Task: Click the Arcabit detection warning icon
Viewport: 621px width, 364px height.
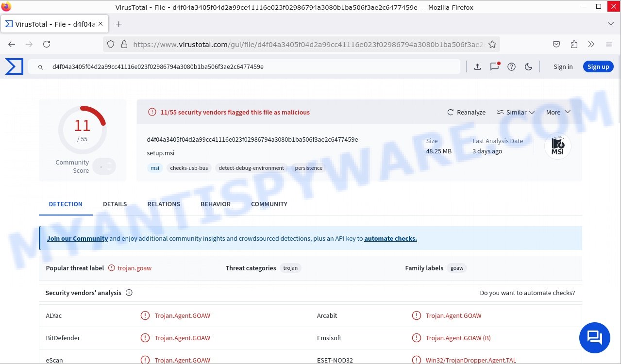Action: 416,315
